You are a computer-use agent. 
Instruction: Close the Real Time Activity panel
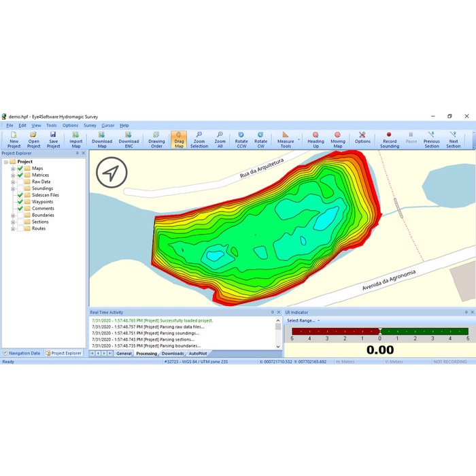pyautogui.click(x=279, y=312)
